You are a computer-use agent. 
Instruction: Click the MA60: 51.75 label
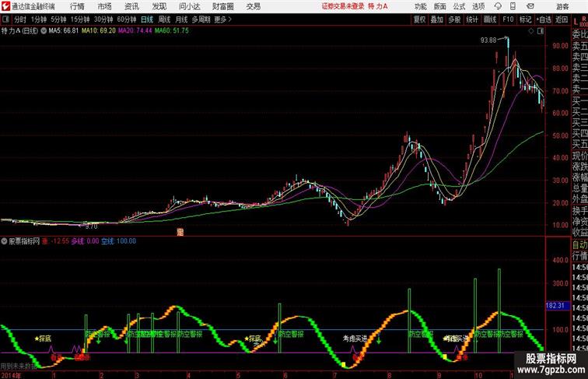coord(172,31)
